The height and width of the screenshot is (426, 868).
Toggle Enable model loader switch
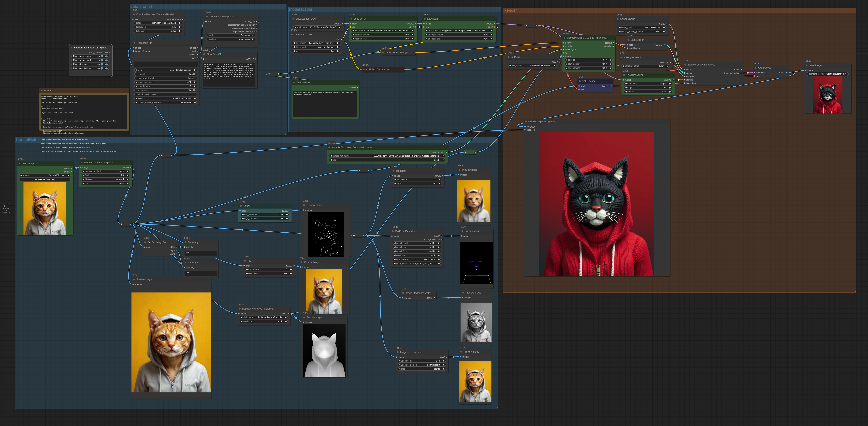pyautogui.click(x=102, y=60)
